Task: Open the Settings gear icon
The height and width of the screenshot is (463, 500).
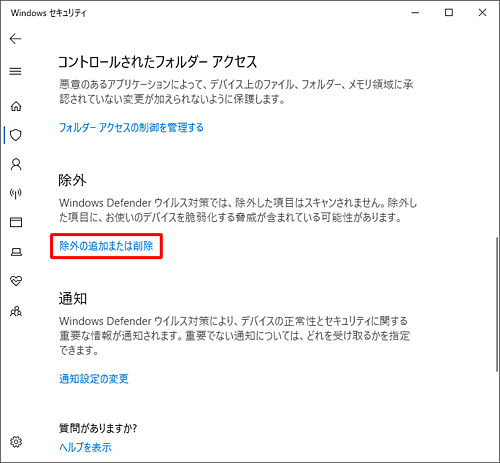Action: [16, 442]
